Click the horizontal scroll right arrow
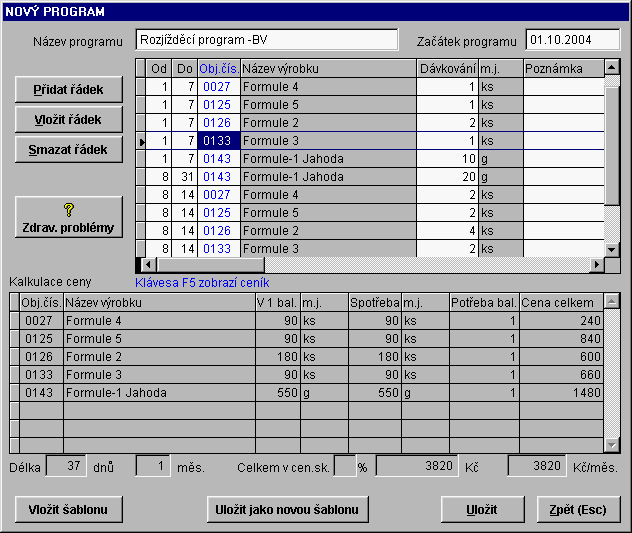The height and width of the screenshot is (533, 632). coord(597,265)
